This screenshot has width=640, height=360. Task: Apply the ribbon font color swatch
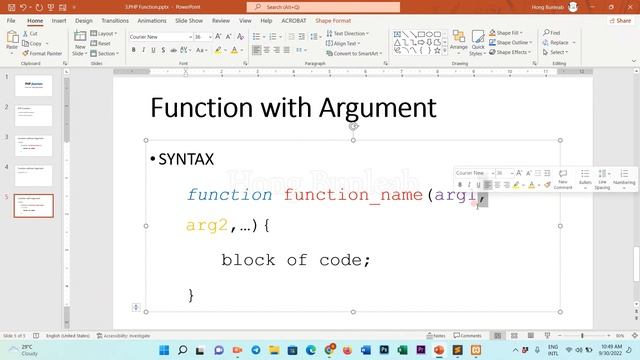point(234,50)
